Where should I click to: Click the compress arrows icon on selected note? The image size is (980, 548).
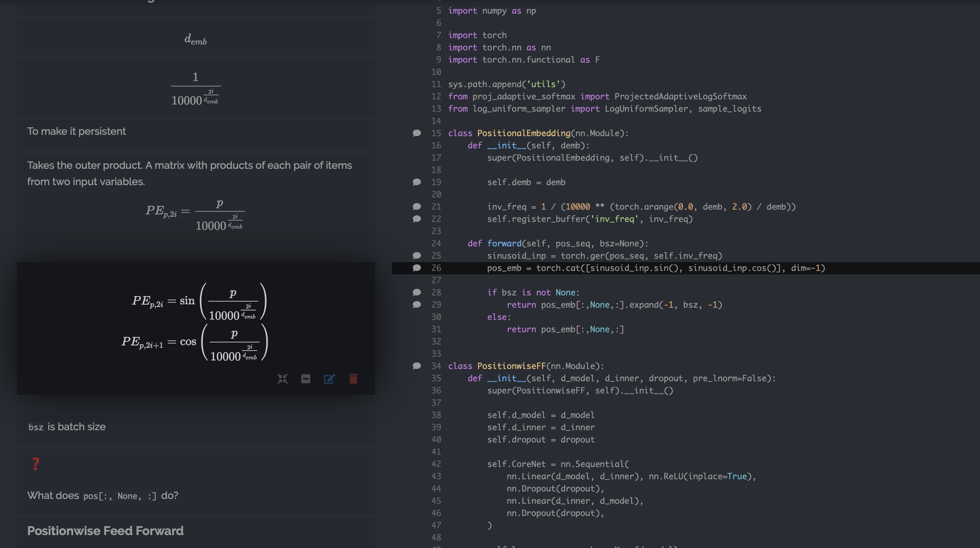click(x=282, y=378)
